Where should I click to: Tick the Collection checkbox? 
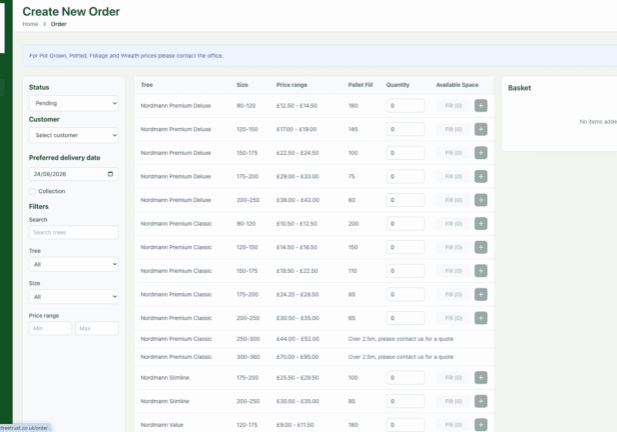click(x=32, y=191)
